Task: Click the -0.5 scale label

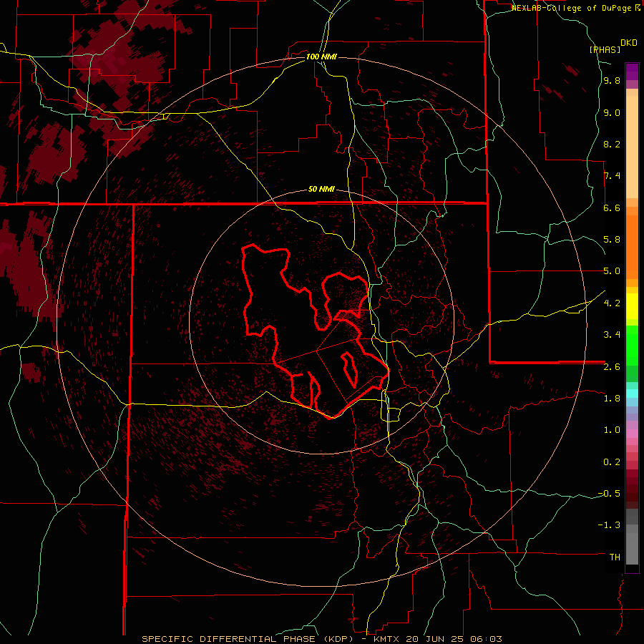Action: tap(609, 494)
